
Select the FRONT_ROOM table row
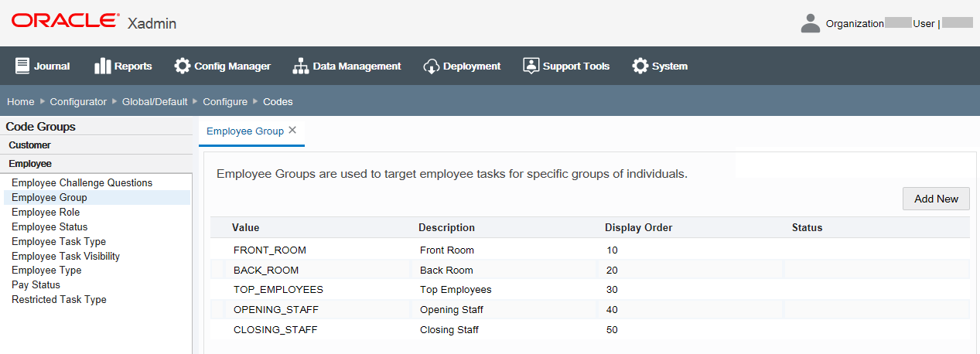click(270, 250)
